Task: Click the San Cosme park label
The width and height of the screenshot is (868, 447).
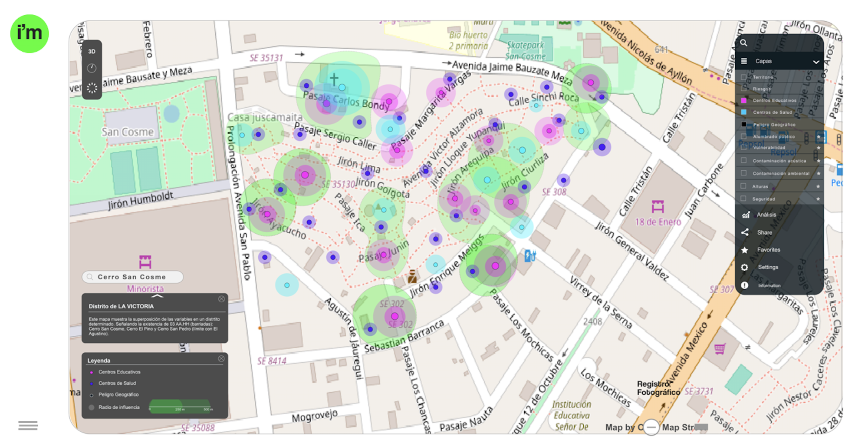Action: [128, 132]
